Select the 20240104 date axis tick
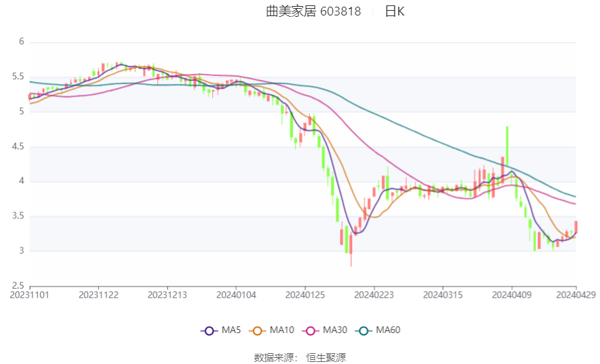Image resolution: width=600 pixels, height=364 pixels. click(x=236, y=295)
